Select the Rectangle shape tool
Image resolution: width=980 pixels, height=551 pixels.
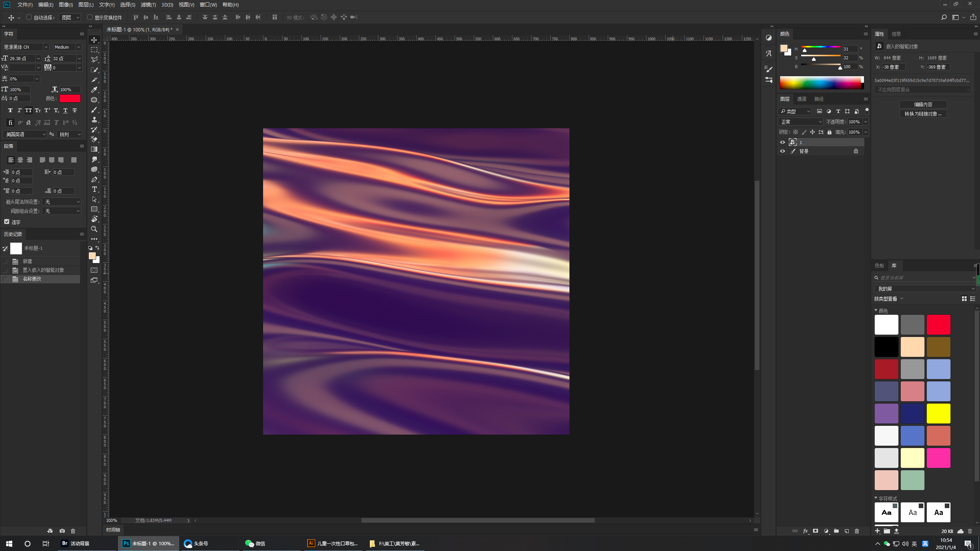[x=94, y=209]
